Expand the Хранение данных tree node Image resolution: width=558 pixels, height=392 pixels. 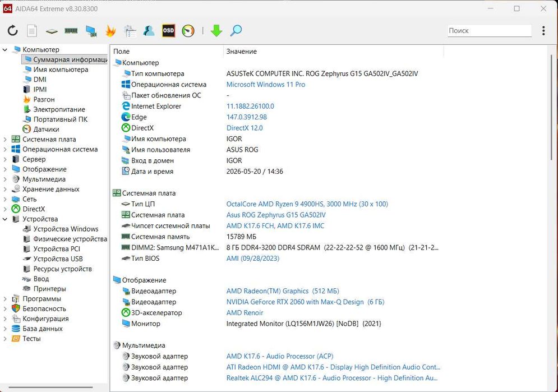5,189
